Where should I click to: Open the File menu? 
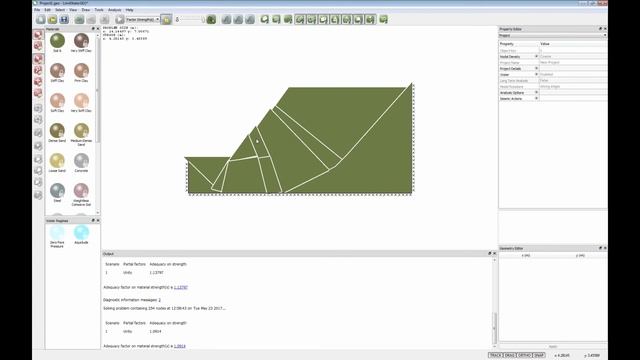pos(37,9)
